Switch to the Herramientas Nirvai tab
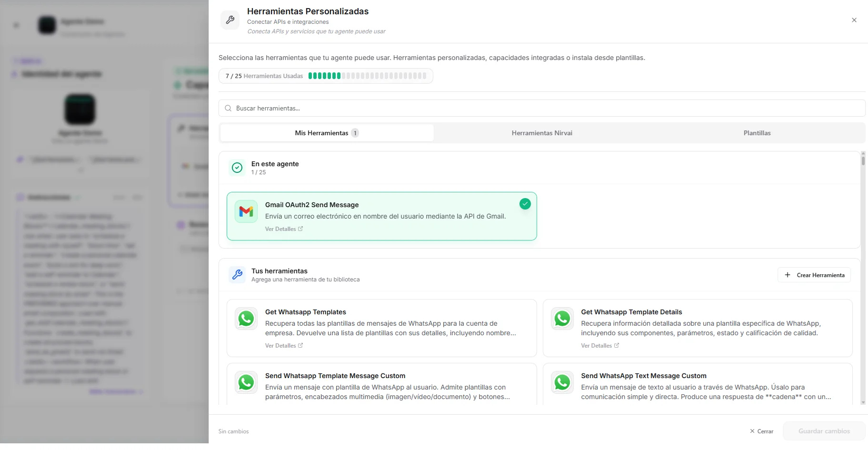Image resolution: width=868 pixels, height=450 pixels. [542, 133]
